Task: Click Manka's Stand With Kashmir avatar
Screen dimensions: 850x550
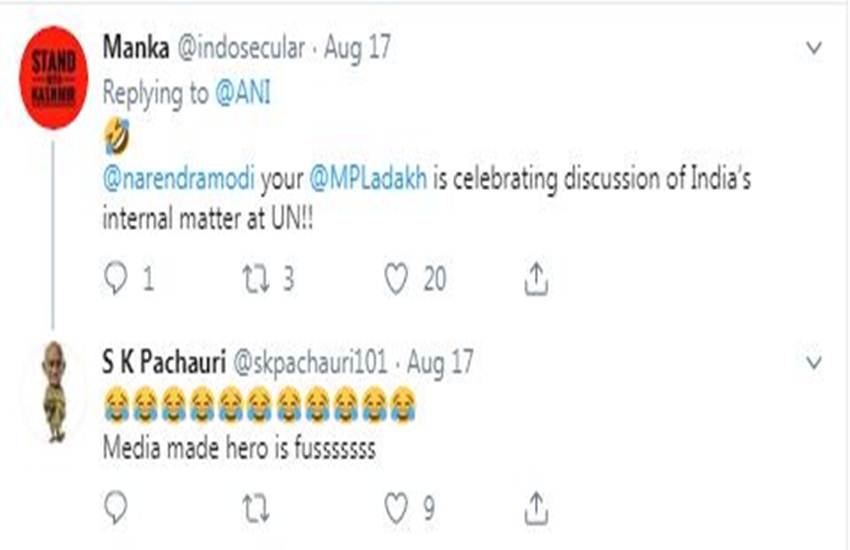Action: click(x=54, y=77)
